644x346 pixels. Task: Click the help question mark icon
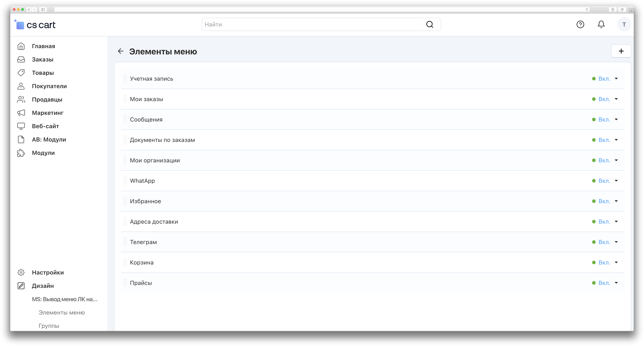[580, 24]
